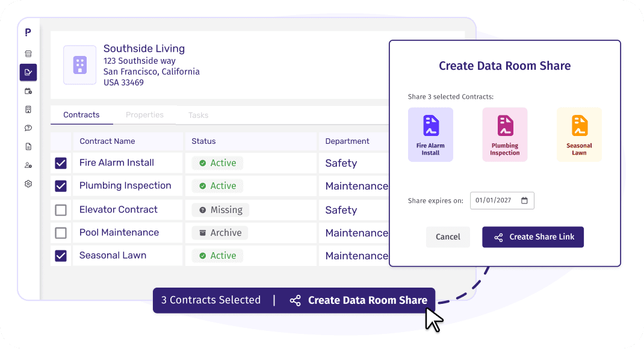Click the Status column header
Image resolution: width=644 pixels, height=349 pixels.
[203, 141]
